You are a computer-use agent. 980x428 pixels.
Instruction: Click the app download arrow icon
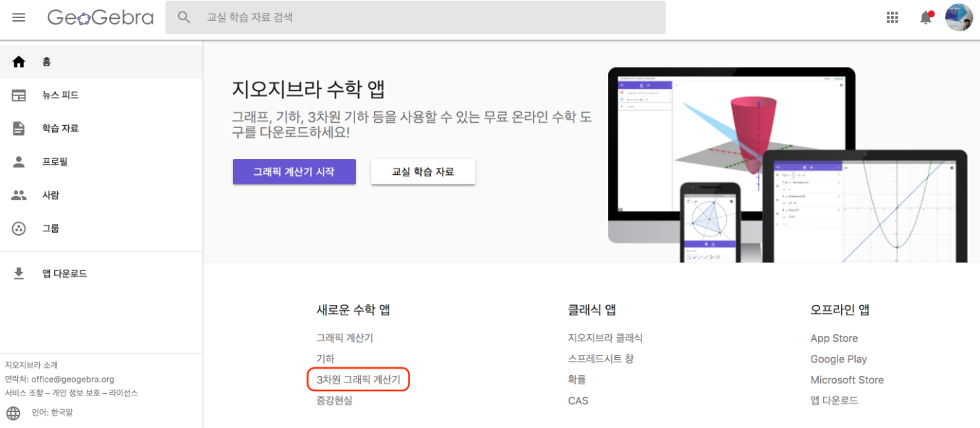[19, 273]
